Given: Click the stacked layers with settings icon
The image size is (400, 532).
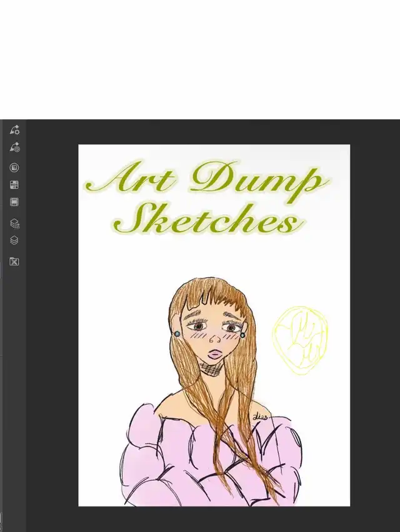Looking at the screenshot, I should (x=14, y=223).
